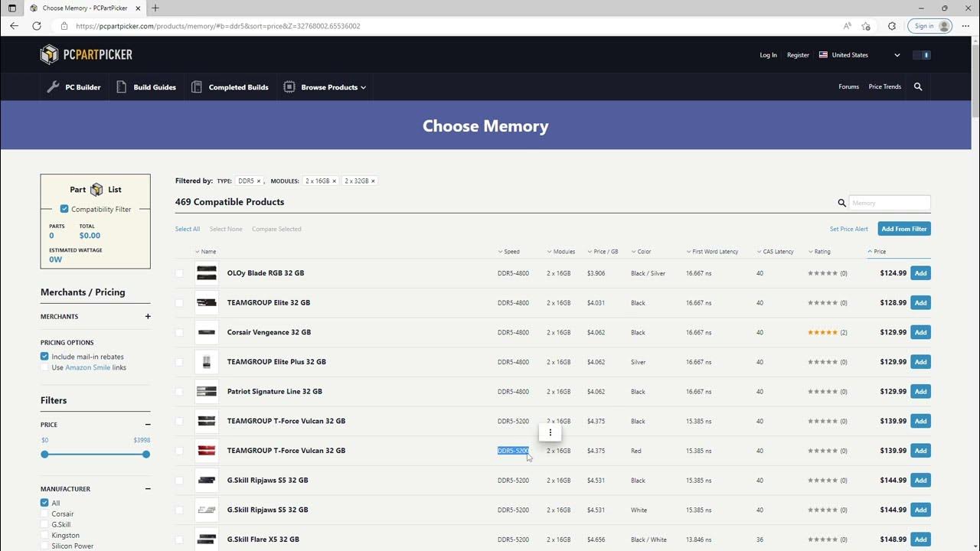
Task: Open search via magnifier icon in navbar
Action: pos(918,86)
